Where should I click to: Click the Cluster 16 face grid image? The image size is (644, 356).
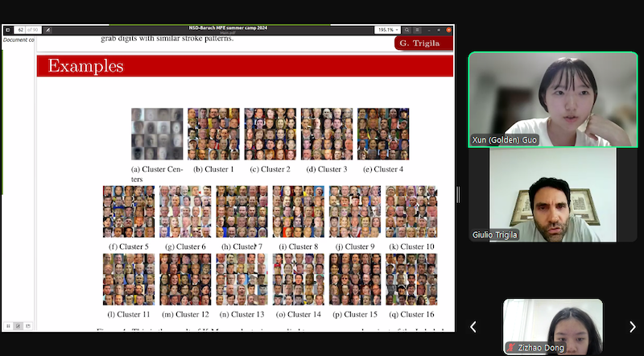(411, 279)
